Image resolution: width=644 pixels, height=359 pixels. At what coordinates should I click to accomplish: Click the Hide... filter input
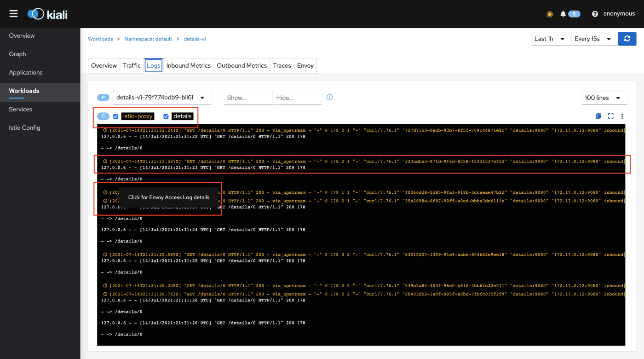[297, 98]
